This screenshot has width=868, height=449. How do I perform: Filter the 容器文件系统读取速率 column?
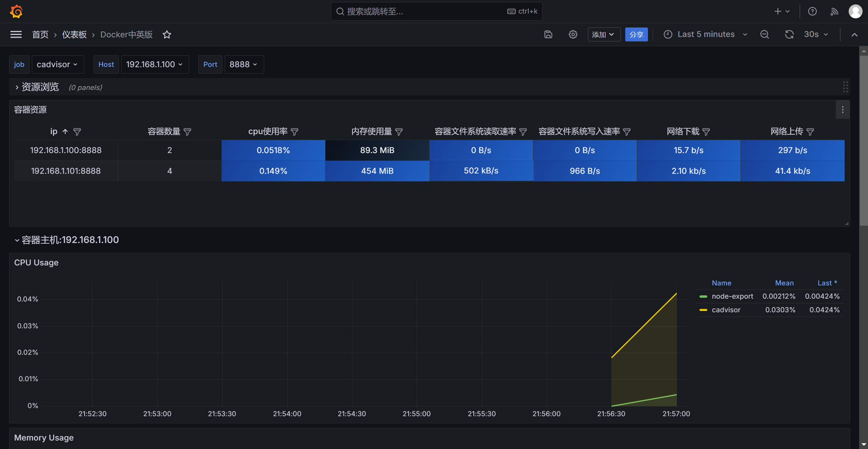click(523, 132)
